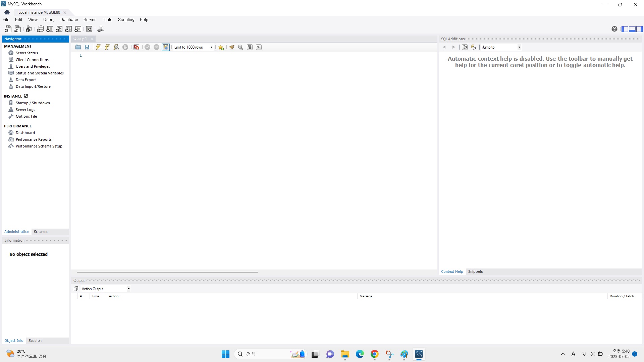Switch to the Session tab
The height and width of the screenshot is (362, 644).
pyautogui.click(x=35, y=341)
